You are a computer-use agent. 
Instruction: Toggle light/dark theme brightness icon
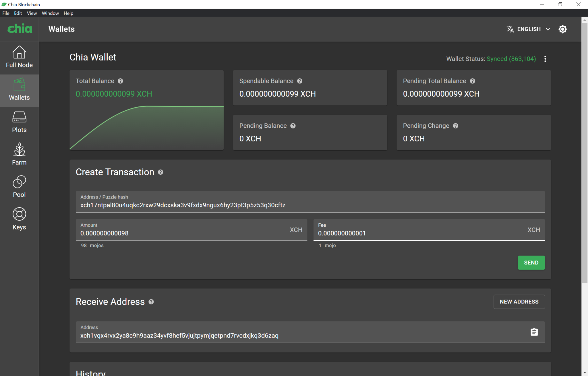[562, 29]
